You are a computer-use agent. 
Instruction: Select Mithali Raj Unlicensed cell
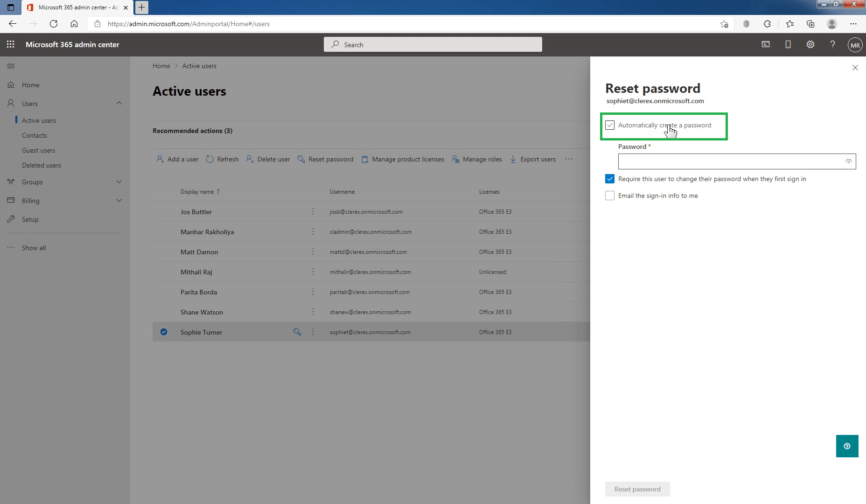point(492,272)
